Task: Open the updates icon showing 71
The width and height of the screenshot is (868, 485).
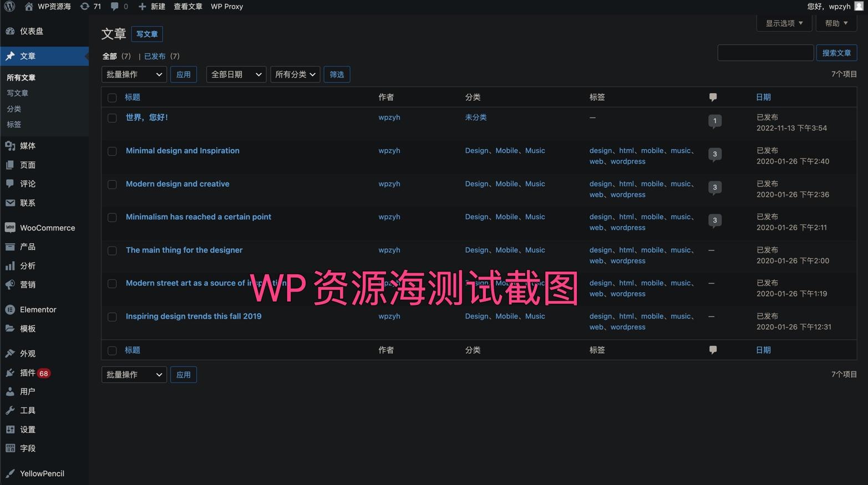Action: click(x=84, y=7)
